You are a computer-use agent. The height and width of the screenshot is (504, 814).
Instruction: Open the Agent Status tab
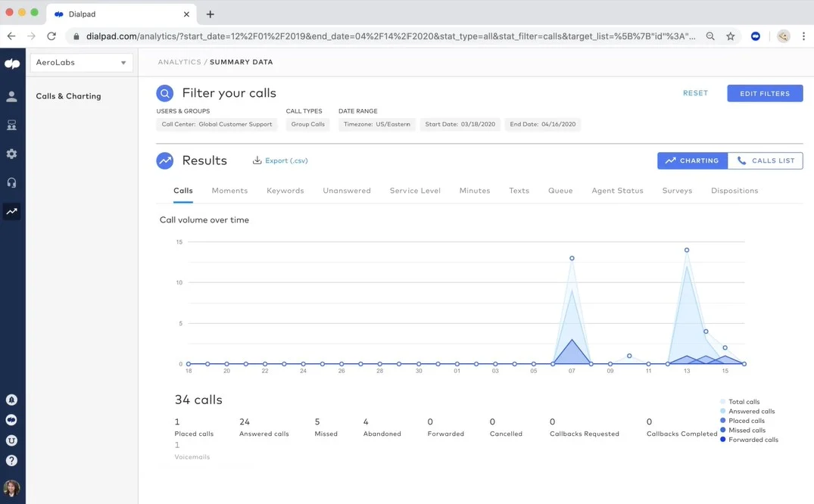(x=617, y=191)
